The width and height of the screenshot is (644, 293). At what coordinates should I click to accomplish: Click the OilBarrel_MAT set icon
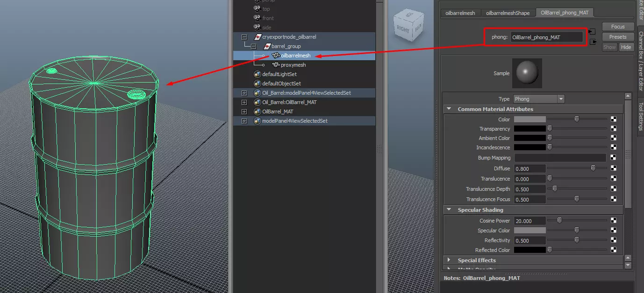tap(257, 112)
